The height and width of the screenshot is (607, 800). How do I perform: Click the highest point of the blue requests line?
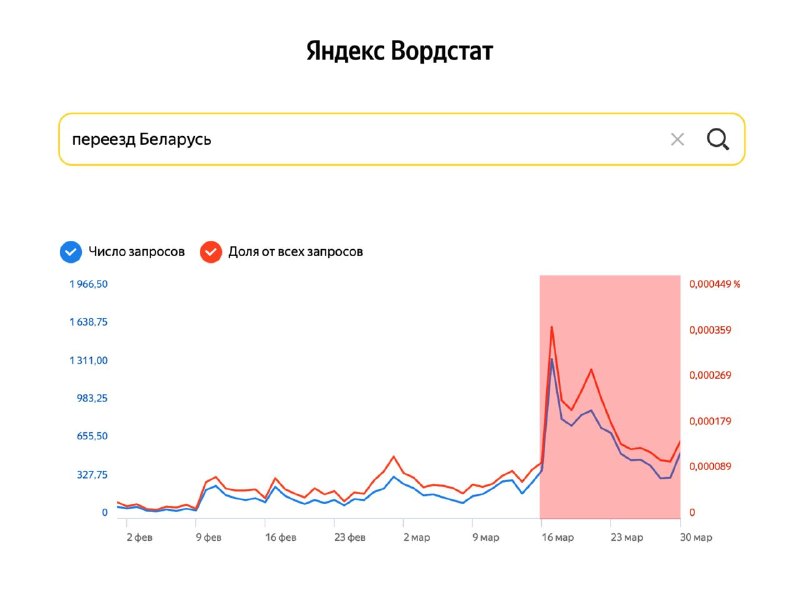[x=551, y=360]
